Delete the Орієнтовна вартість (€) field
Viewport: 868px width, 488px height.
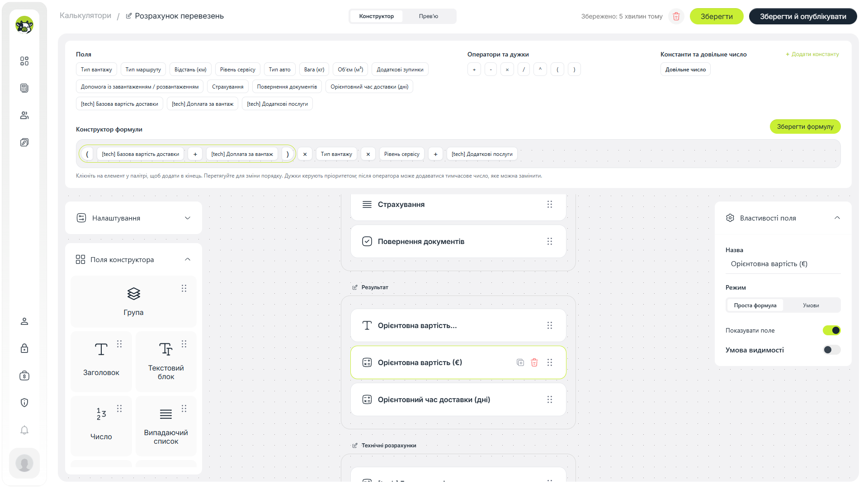click(x=534, y=362)
